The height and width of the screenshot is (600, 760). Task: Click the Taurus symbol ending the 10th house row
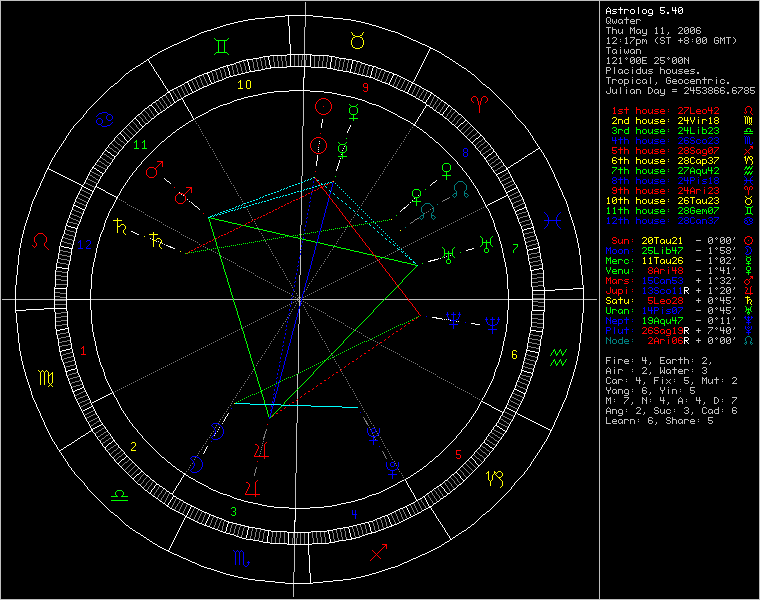pyautogui.click(x=748, y=201)
